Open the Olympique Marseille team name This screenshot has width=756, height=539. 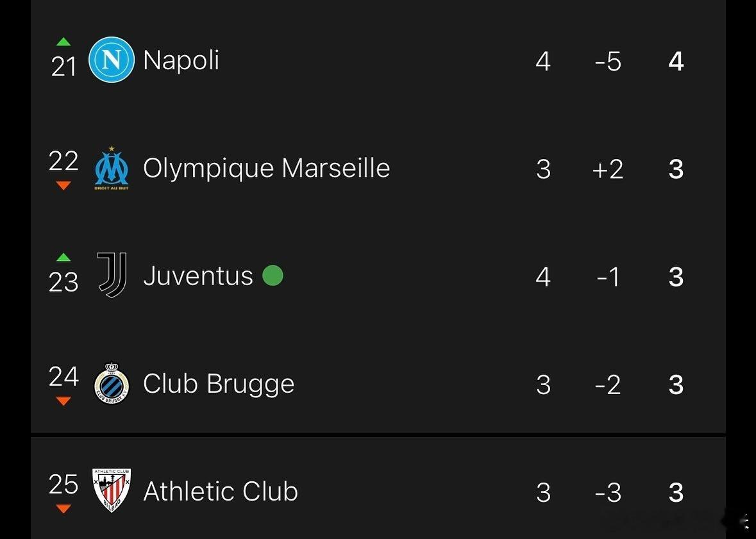tap(266, 169)
